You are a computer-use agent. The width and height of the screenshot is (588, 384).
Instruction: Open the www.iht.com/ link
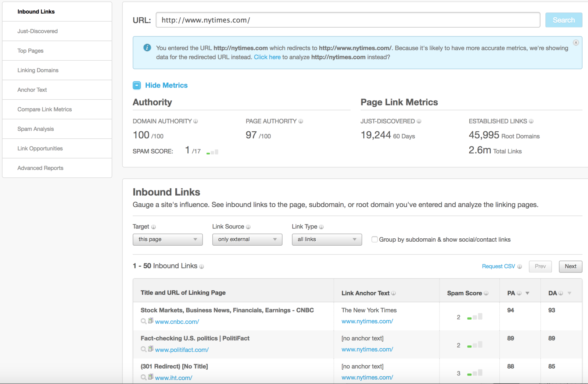click(173, 378)
